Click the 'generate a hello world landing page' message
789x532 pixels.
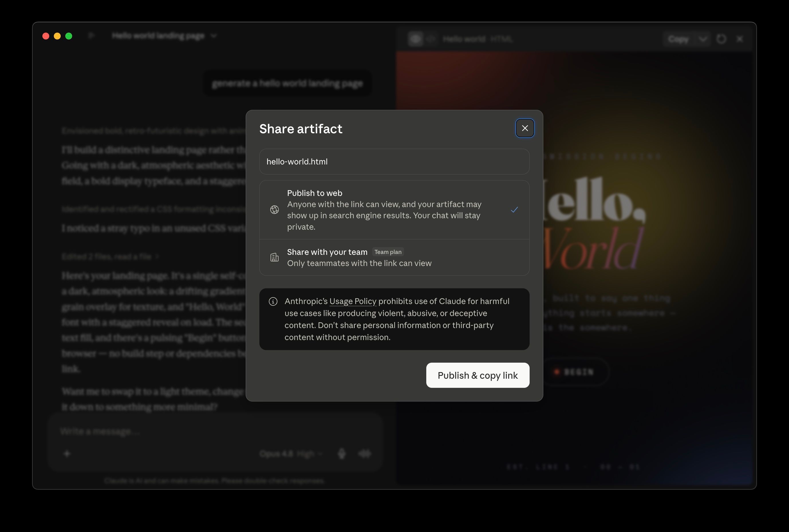click(287, 83)
